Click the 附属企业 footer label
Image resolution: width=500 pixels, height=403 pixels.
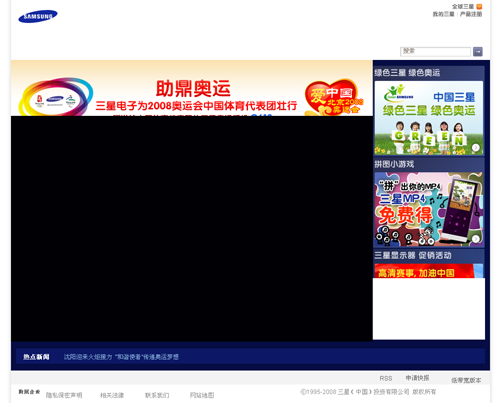click(x=29, y=392)
